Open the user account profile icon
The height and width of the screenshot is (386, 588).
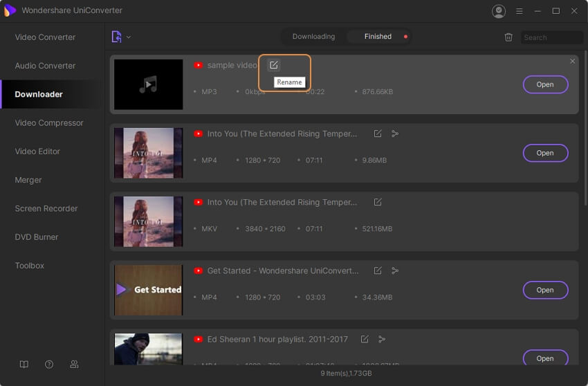tap(498, 11)
